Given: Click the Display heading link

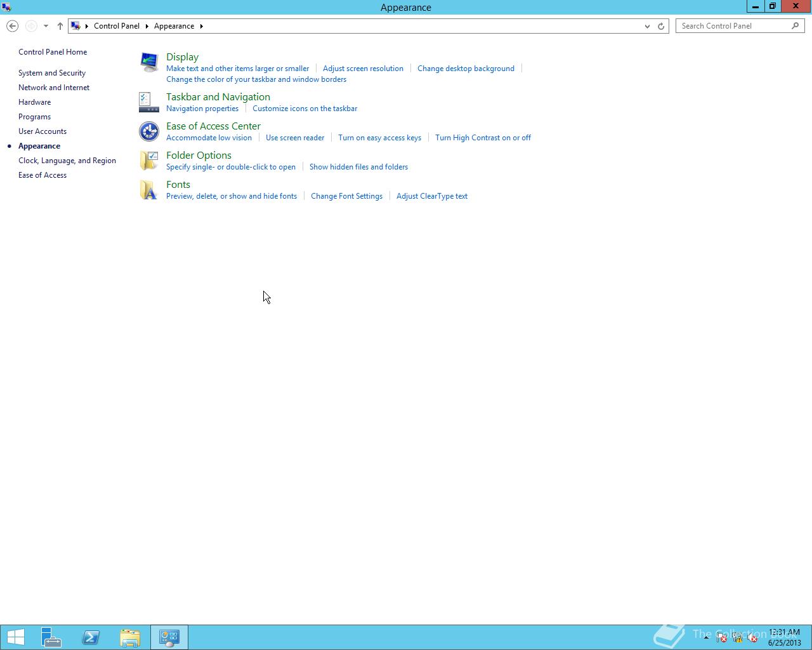Looking at the screenshot, I should pos(182,57).
